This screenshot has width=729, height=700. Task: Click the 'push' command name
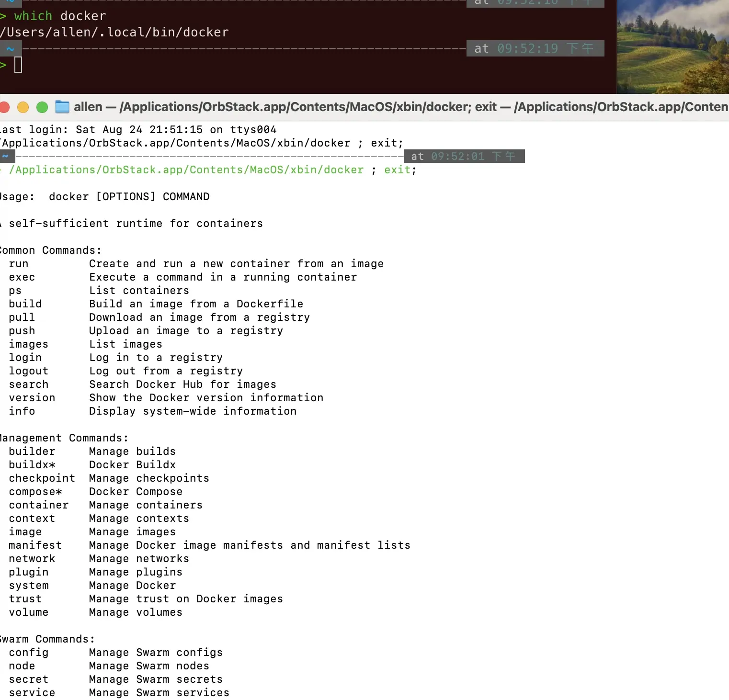[x=22, y=331]
